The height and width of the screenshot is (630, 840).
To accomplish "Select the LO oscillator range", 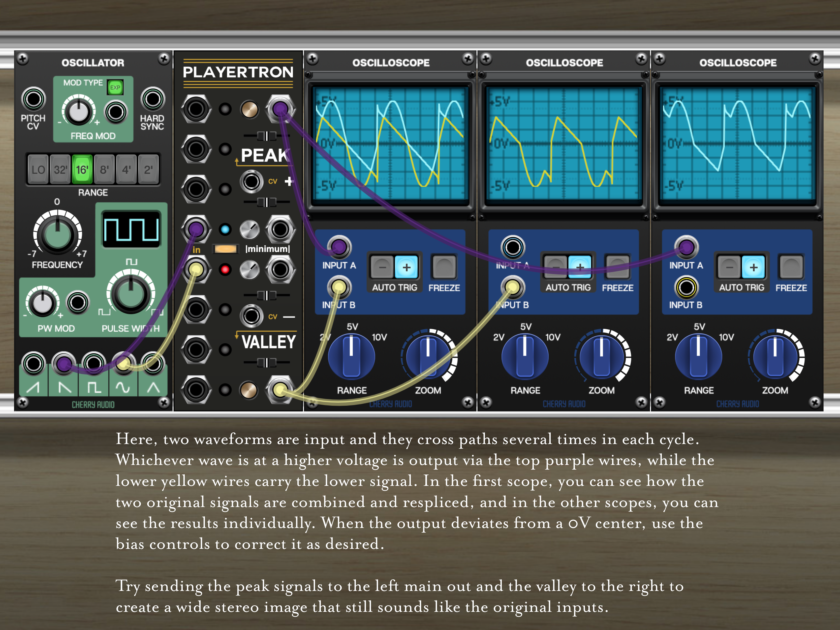I will 38,170.
